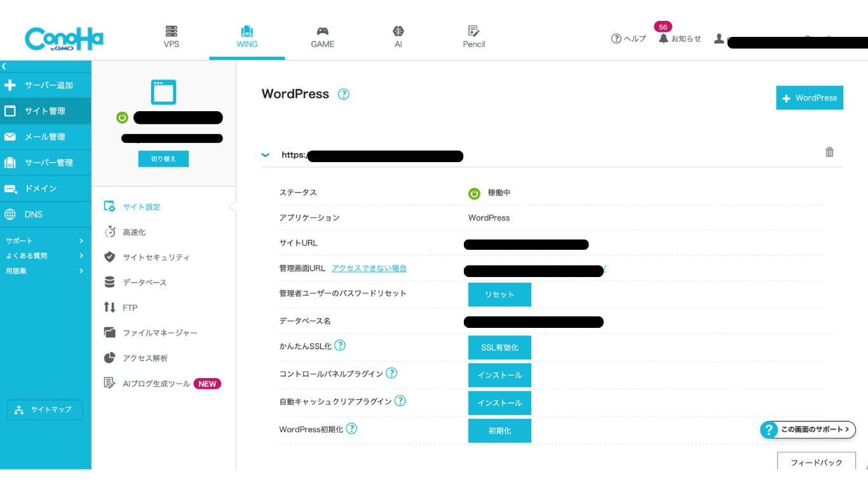868x488 pixels.
Task: Install the 自動キャッシュクリアプラグイン
Action: point(499,403)
